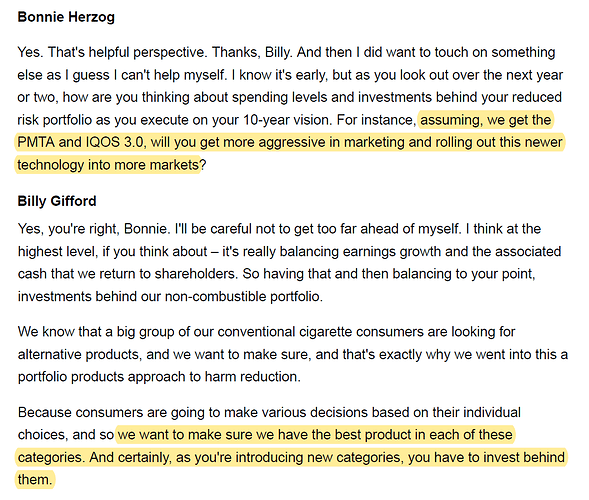The height and width of the screenshot is (500, 589).
Task: Click 'Yes, you're right, Bonnie' sentence
Action: point(94,229)
